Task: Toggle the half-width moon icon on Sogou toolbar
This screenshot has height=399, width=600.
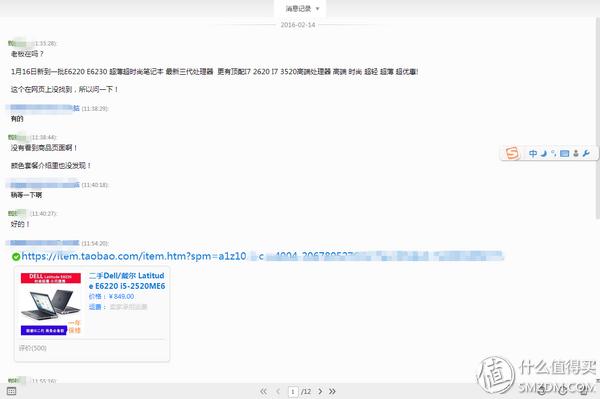Action: [544, 153]
